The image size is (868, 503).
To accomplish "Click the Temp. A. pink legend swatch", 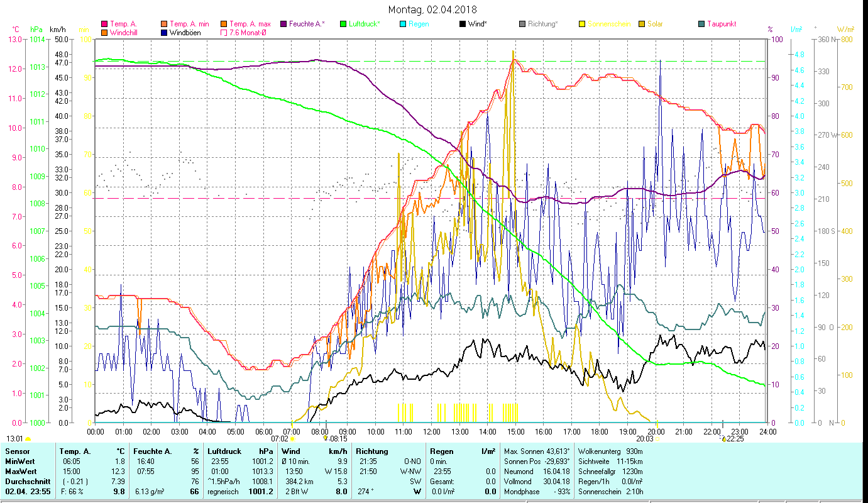I will coord(104,24).
